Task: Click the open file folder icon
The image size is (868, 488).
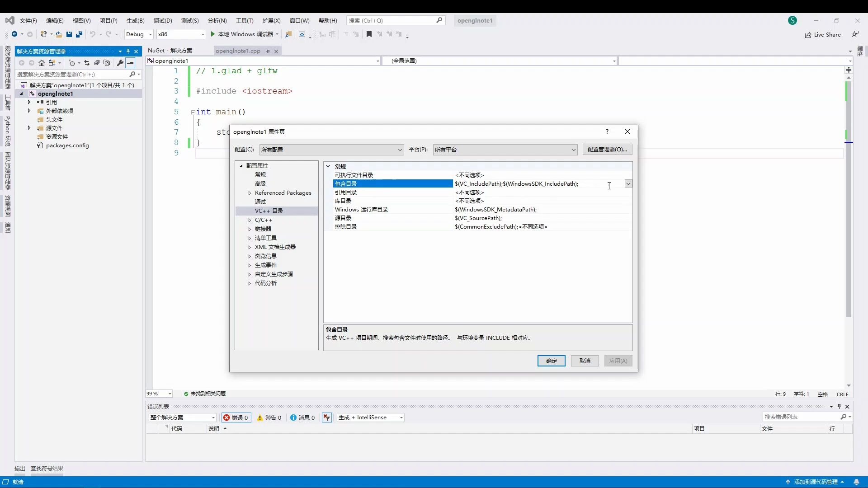Action: click(59, 34)
